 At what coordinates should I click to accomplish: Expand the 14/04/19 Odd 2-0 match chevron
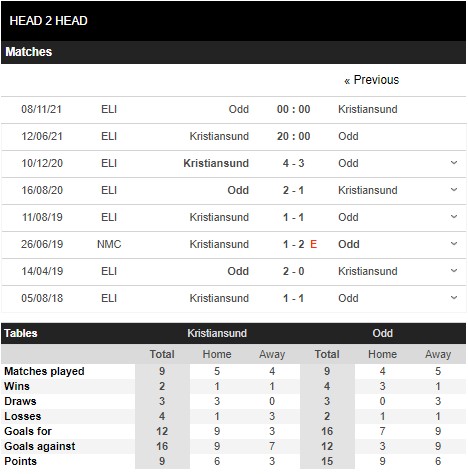454,271
